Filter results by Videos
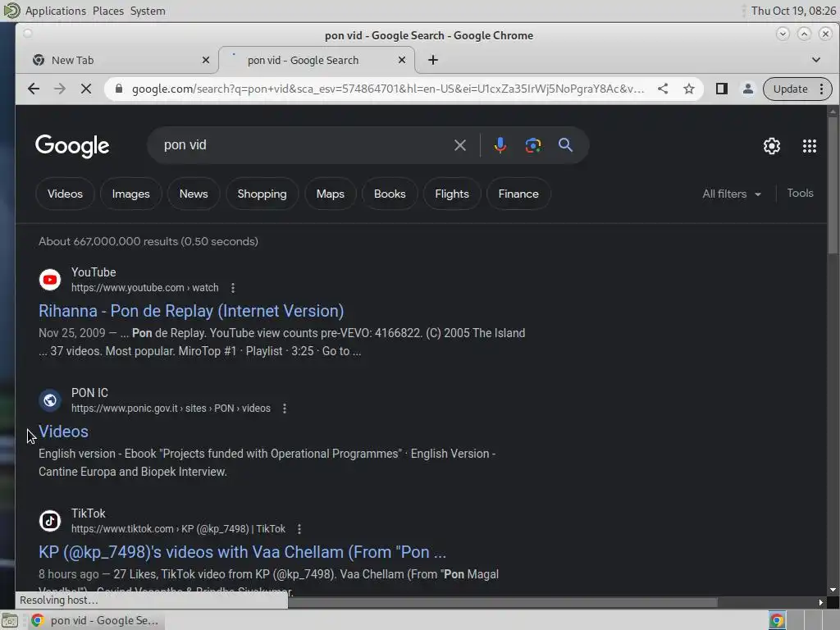 [x=65, y=194]
